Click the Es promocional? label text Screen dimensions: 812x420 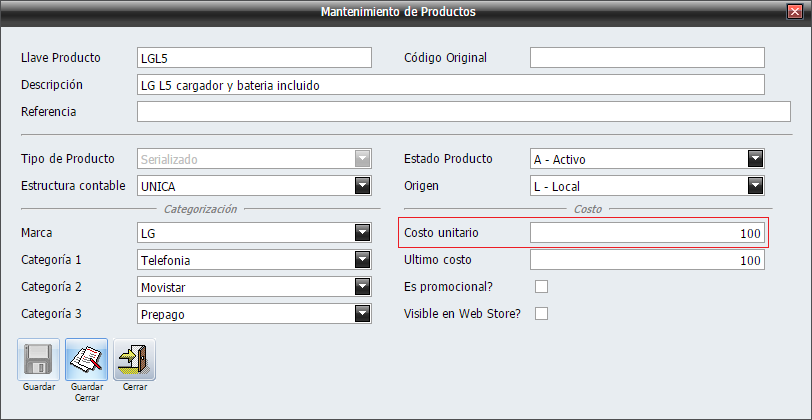[x=448, y=286]
